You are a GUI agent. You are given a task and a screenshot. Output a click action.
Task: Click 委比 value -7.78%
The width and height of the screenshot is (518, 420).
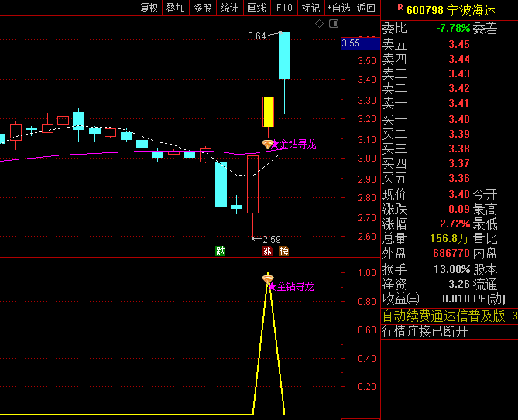[453, 29]
